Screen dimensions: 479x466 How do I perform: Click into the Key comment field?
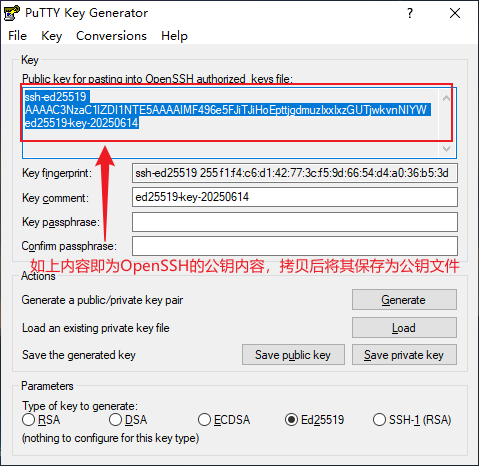click(295, 197)
